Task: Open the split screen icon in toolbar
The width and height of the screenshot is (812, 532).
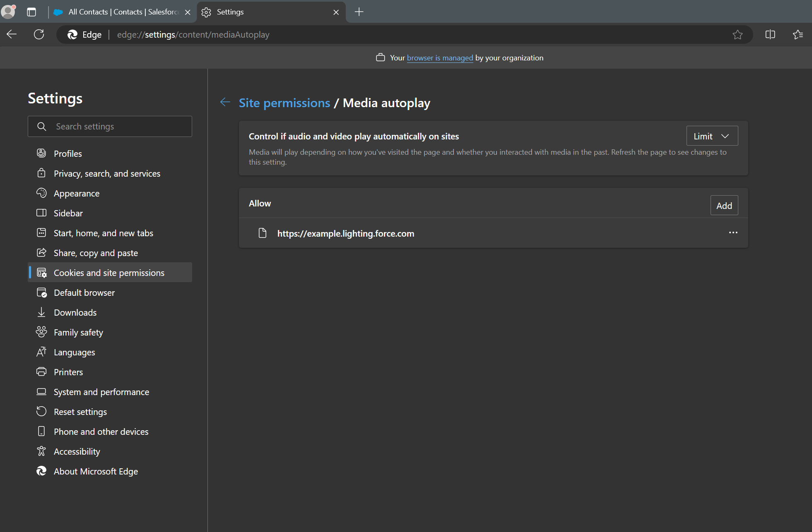Action: point(770,35)
